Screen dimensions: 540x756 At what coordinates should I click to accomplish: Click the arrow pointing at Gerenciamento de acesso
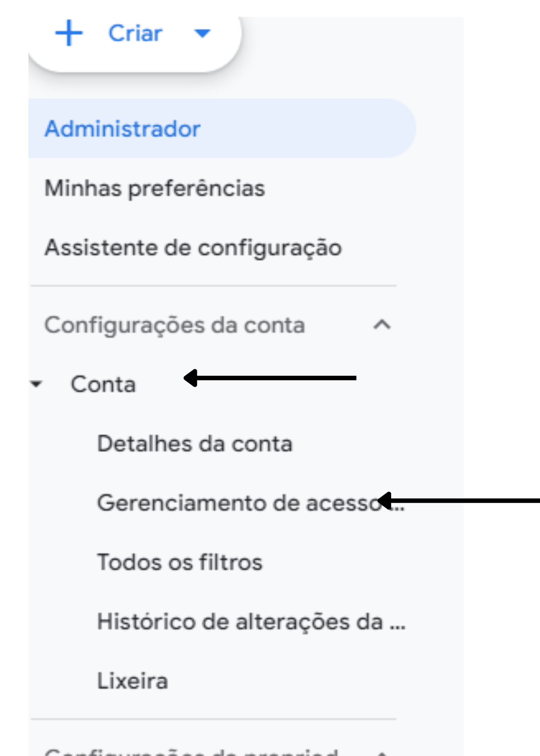(453, 502)
